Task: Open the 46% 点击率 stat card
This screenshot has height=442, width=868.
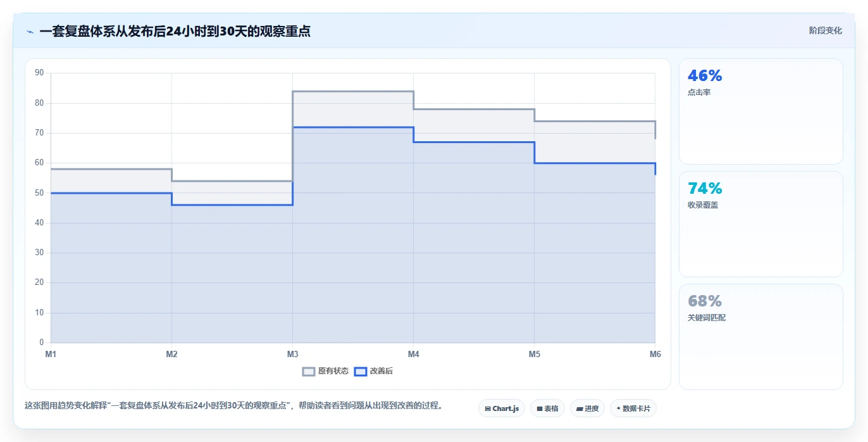Action: pyautogui.click(x=761, y=111)
